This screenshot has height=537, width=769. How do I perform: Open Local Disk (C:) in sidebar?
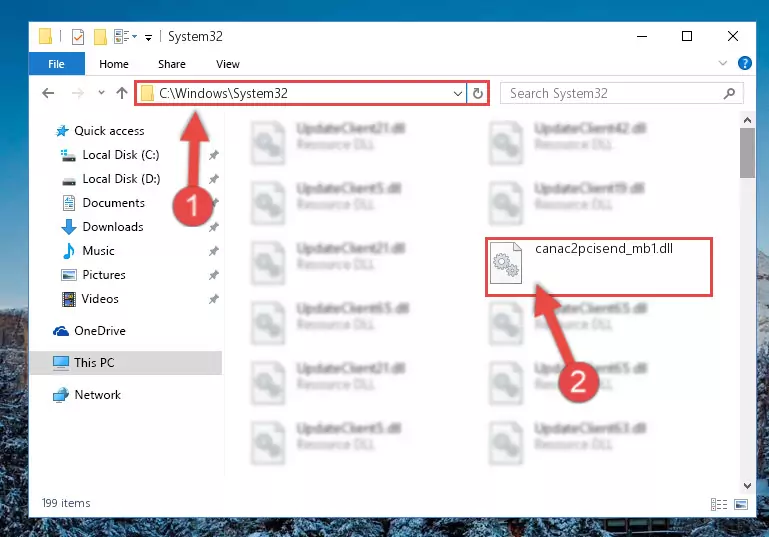click(121, 155)
